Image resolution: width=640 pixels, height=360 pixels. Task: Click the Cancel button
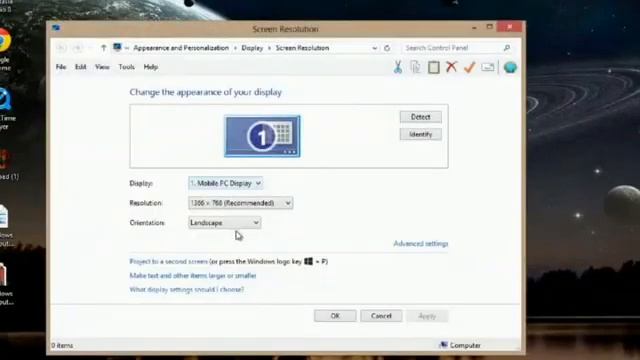point(381,316)
